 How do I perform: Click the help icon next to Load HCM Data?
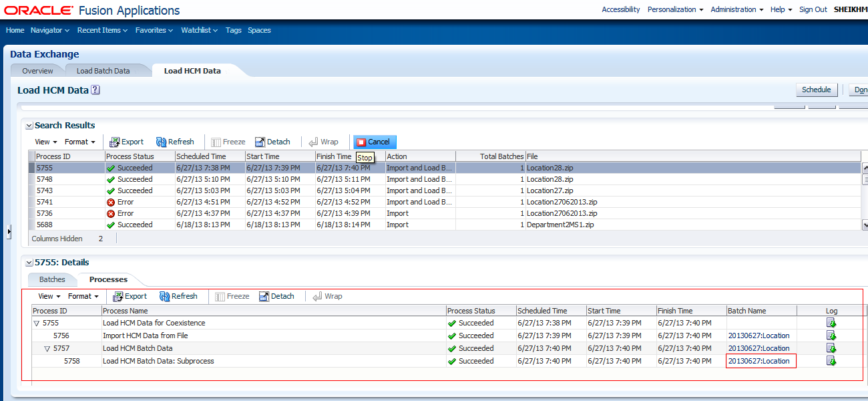(x=95, y=90)
